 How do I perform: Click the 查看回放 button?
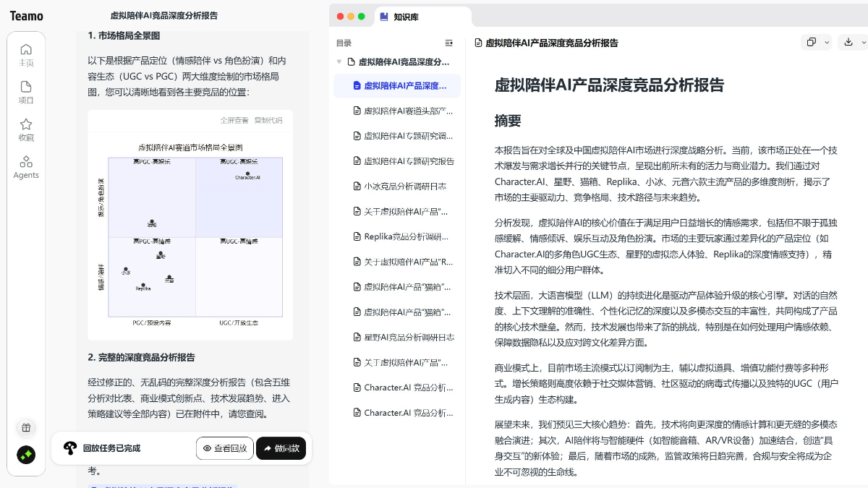coord(225,448)
